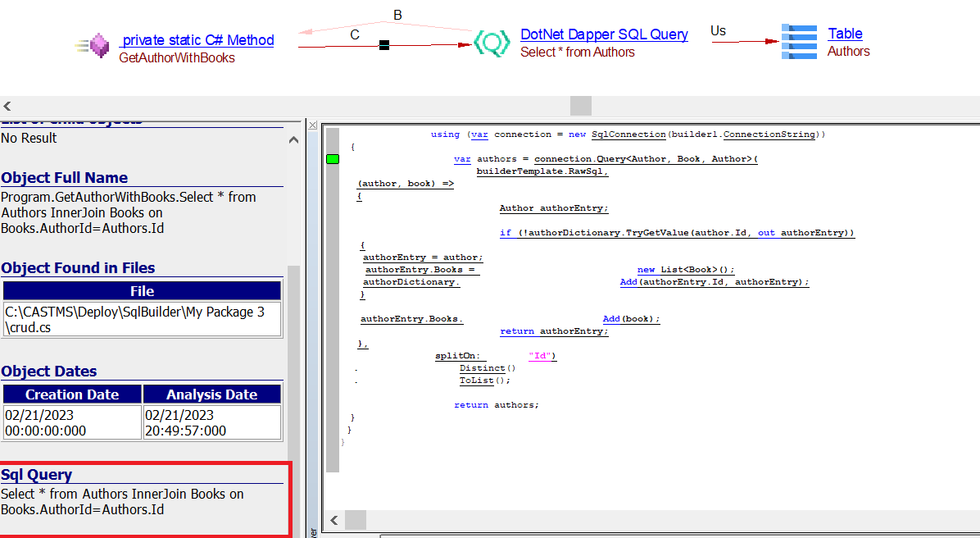Select the black square on link C
This screenshot has height=538, width=980.
[384, 45]
